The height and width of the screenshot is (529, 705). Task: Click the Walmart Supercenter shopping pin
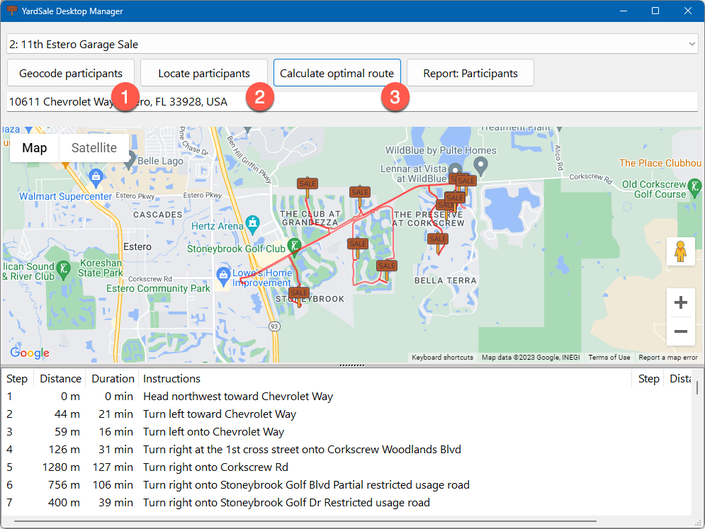tap(96, 176)
